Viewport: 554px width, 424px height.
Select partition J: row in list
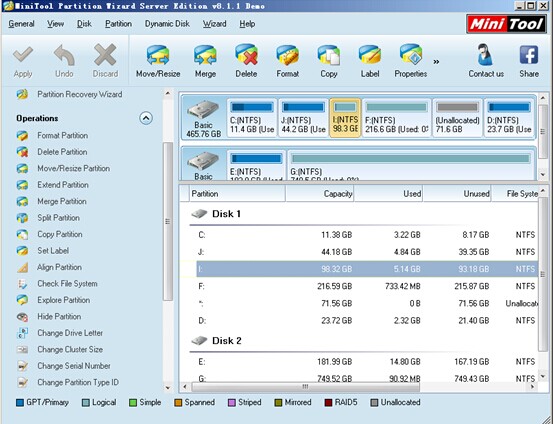(367, 252)
